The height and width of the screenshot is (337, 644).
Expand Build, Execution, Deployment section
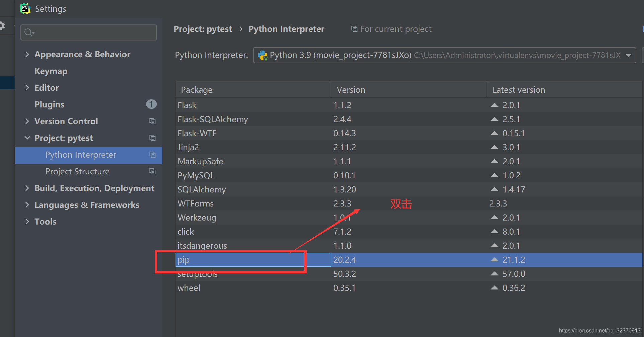coord(27,188)
